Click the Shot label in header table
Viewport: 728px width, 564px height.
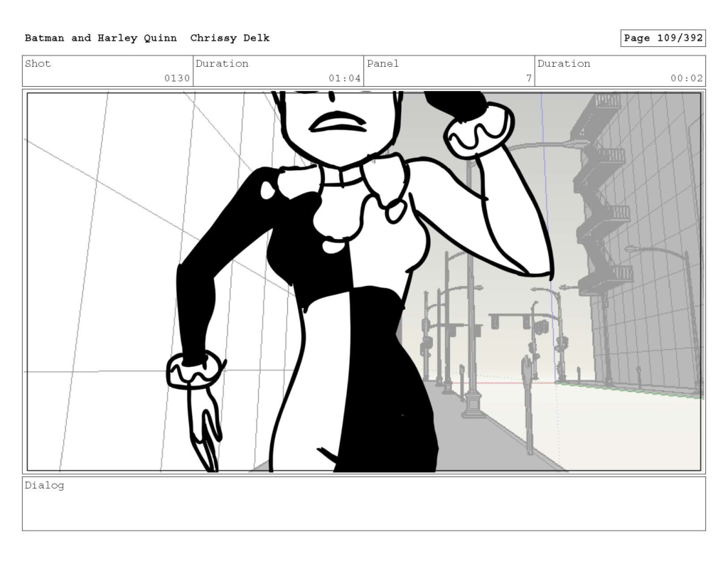click(x=38, y=63)
